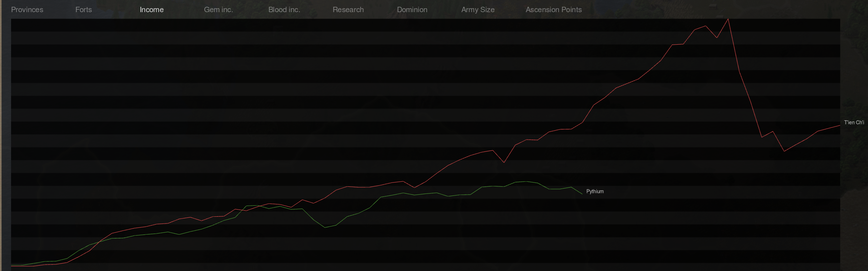Open the Ascension Points tab

point(554,10)
